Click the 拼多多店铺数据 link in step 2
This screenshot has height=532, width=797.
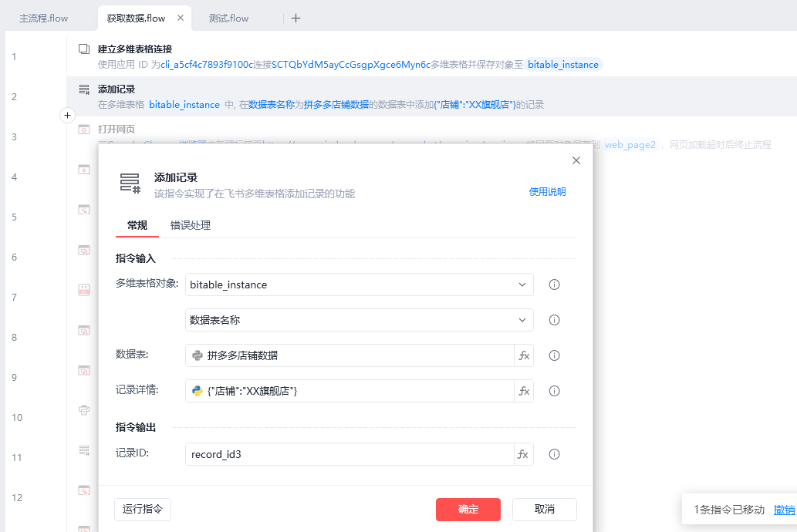click(x=336, y=105)
